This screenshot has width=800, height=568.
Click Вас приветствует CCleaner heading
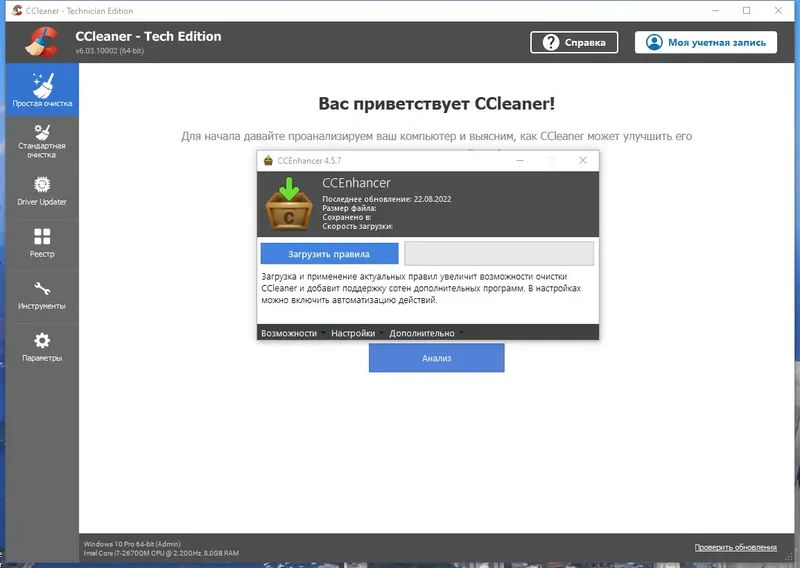[x=437, y=104]
